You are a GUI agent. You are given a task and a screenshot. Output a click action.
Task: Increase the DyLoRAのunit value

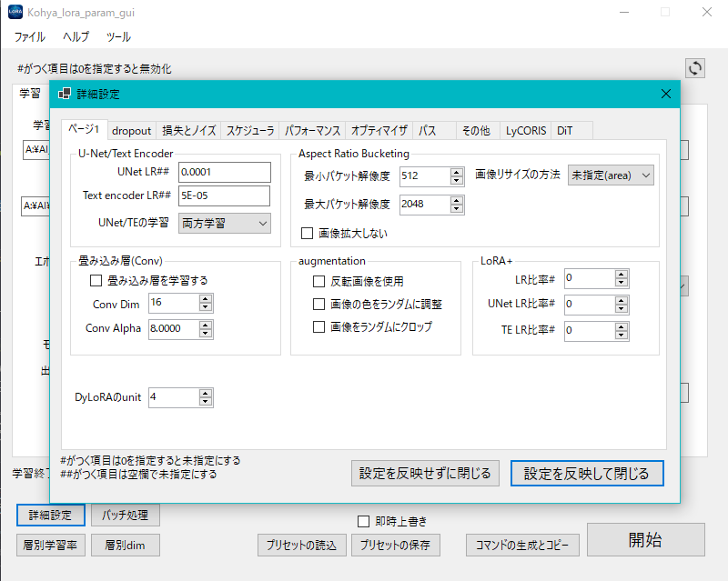206,393
